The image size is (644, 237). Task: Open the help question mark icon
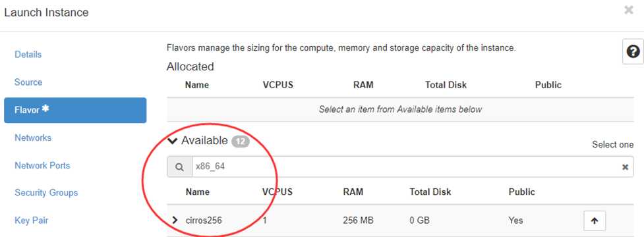pyautogui.click(x=633, y=51)
